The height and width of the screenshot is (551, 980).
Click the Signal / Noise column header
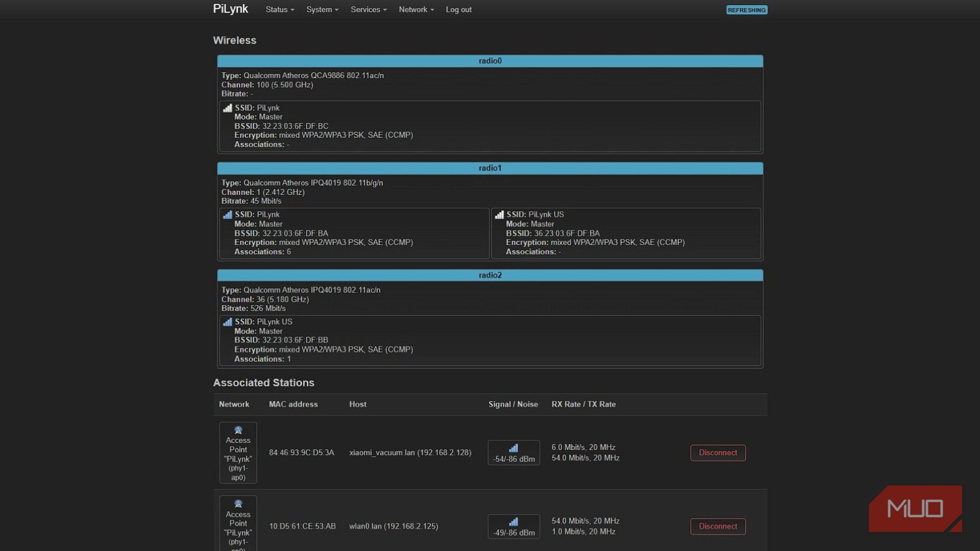pos(513,404)
